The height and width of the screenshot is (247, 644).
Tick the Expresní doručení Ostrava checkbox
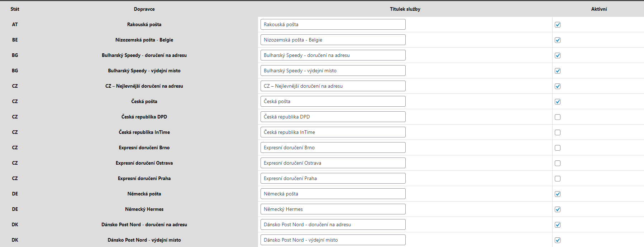[558, 163]
